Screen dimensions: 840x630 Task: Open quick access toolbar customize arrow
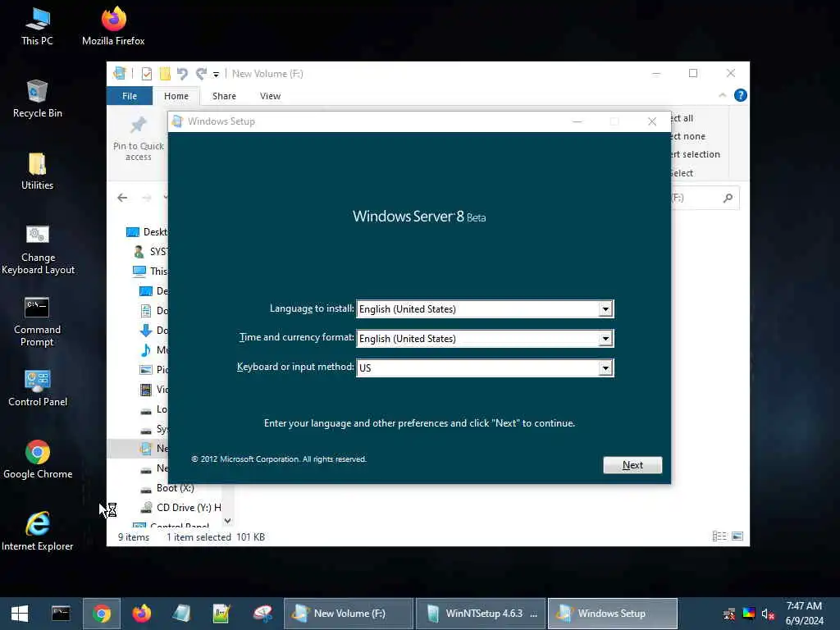click(216, 75)
